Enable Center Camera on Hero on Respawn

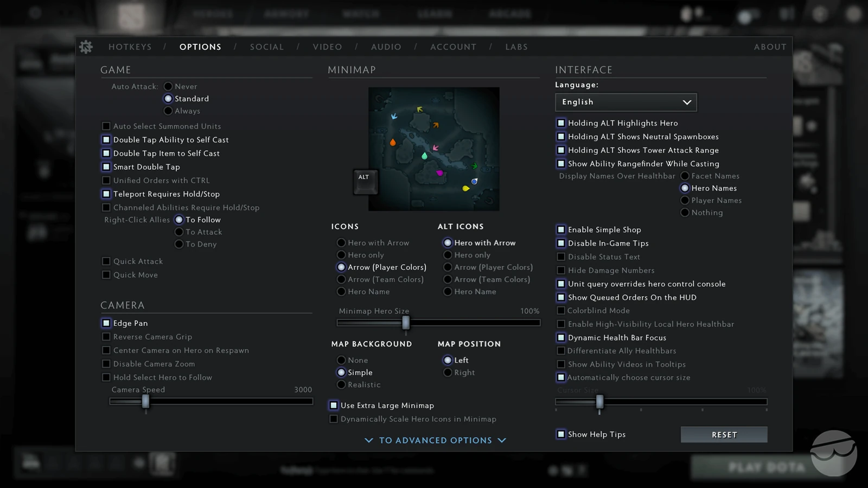coord(106,350)
